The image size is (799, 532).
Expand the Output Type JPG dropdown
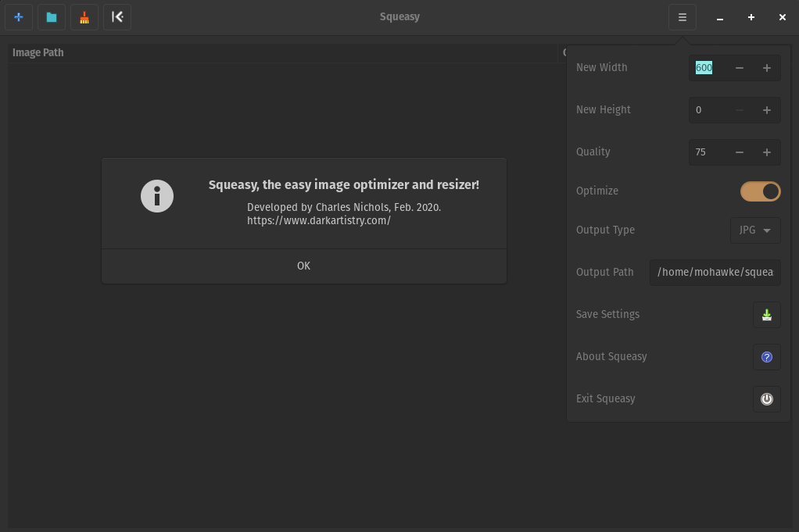[x=754, y=230]
